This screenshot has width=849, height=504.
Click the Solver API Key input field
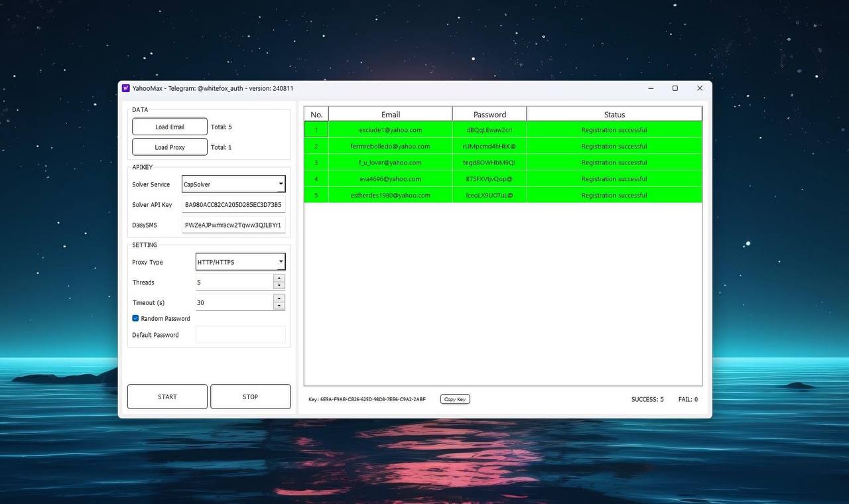coord(233,205)
